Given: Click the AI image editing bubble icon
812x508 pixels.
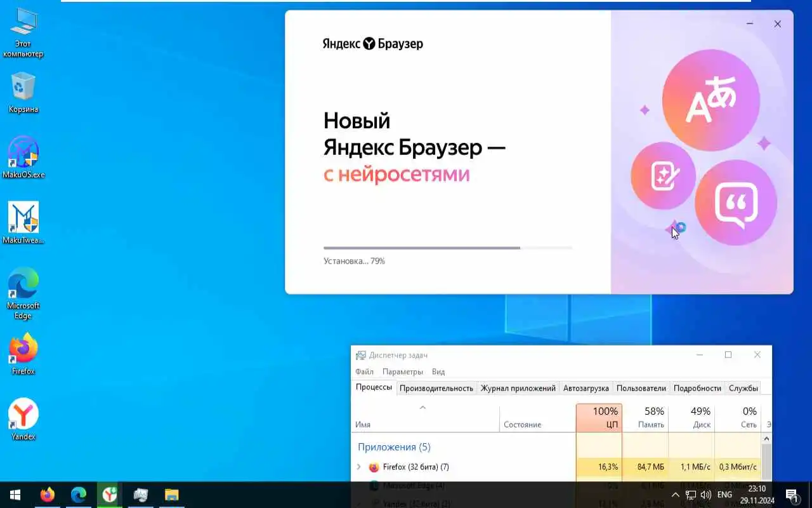Looking at the screenshot, I should 664,176.
